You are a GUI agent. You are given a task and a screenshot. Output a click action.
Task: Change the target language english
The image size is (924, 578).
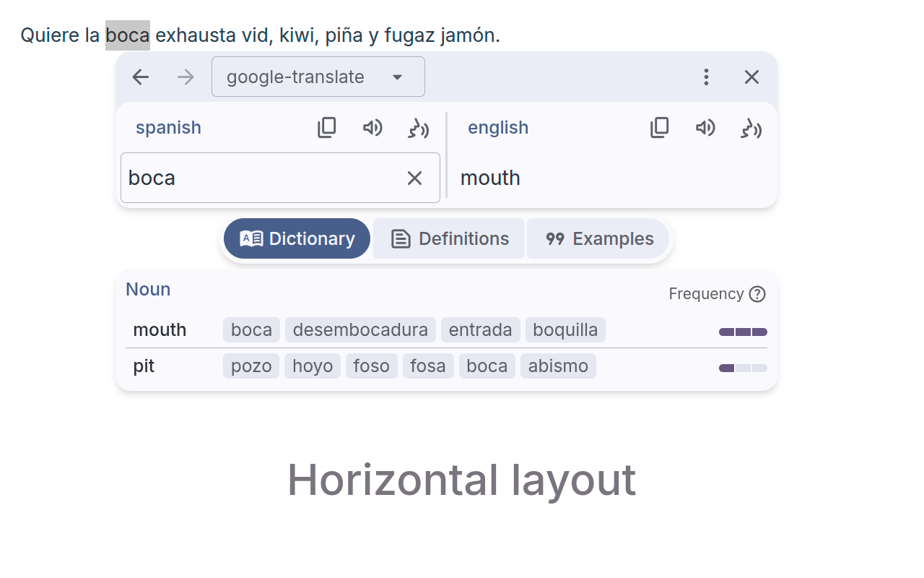[498, 128]
